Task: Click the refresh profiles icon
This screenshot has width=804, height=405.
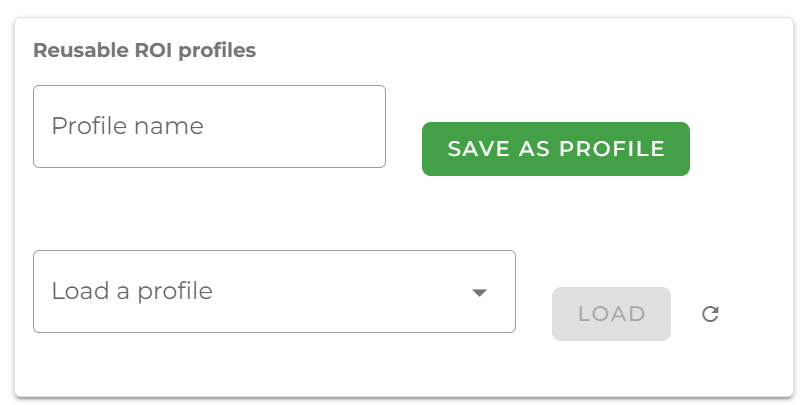Action: tap(710, 314)
